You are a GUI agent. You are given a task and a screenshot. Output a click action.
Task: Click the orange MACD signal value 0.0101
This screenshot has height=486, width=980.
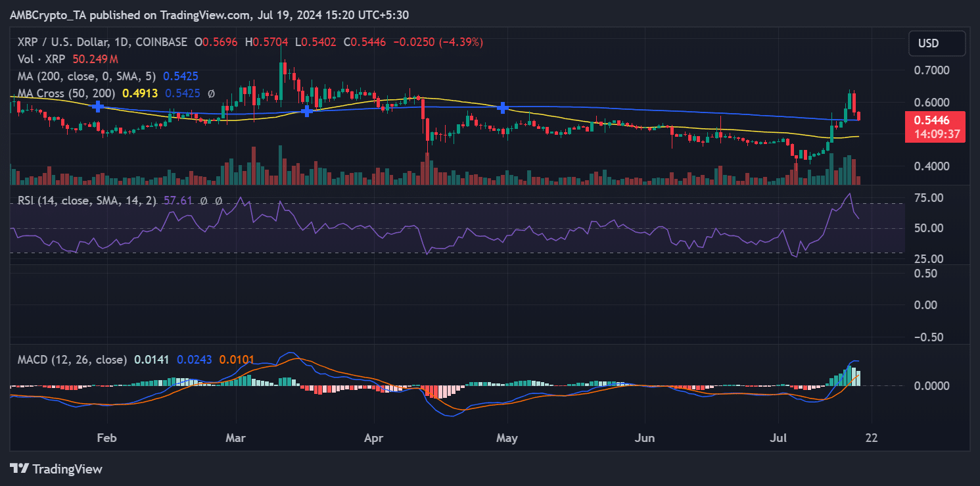point(237,360)
